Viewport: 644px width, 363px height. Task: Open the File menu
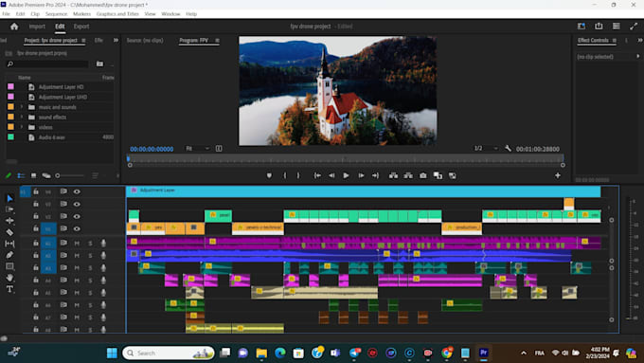[7, 14]
